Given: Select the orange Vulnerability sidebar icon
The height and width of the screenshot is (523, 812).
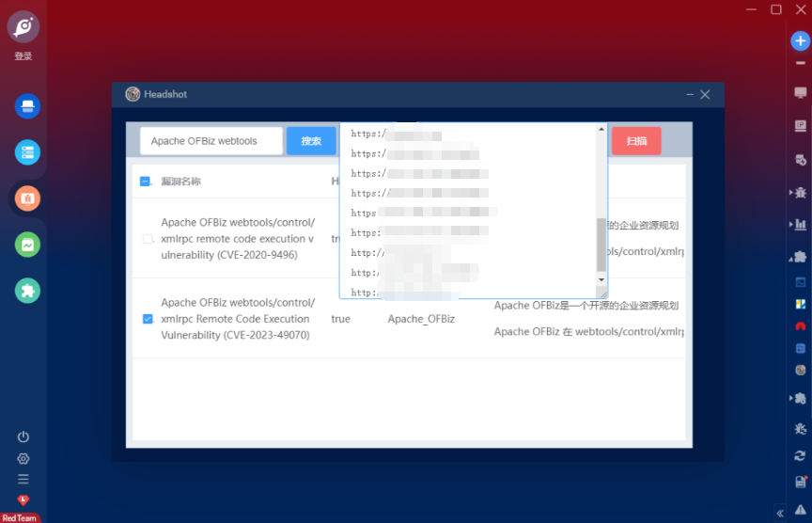Looking at the screenshot, I should tap(27, 198).
